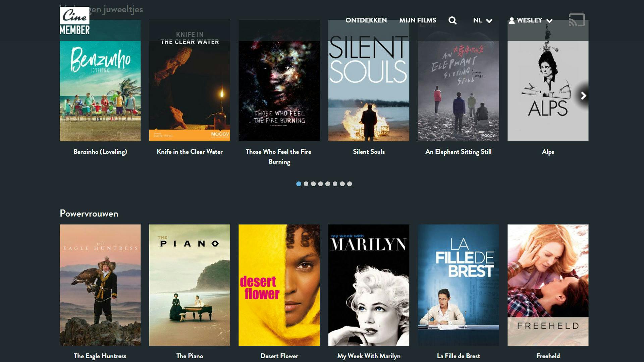This screenshot has height=362, width=644.
Task: Open the ONTDEKKEN menu item
Action: coord(366,20)
